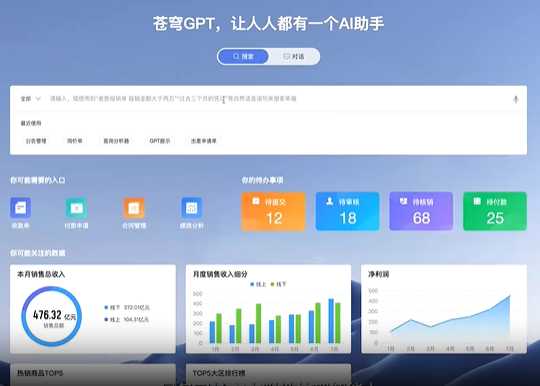540x386 pixels.
Task: Open the 付款申请 entry icon
Action: point(76,208)
